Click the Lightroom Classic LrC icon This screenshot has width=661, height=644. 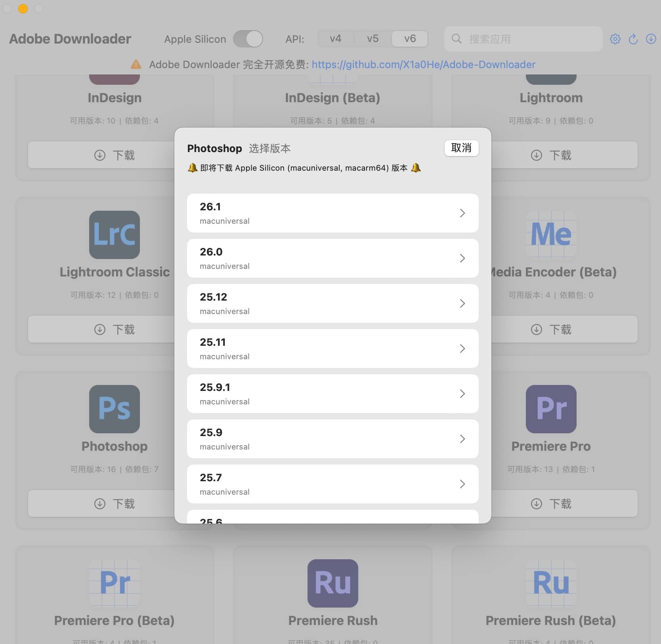[114, 234]
